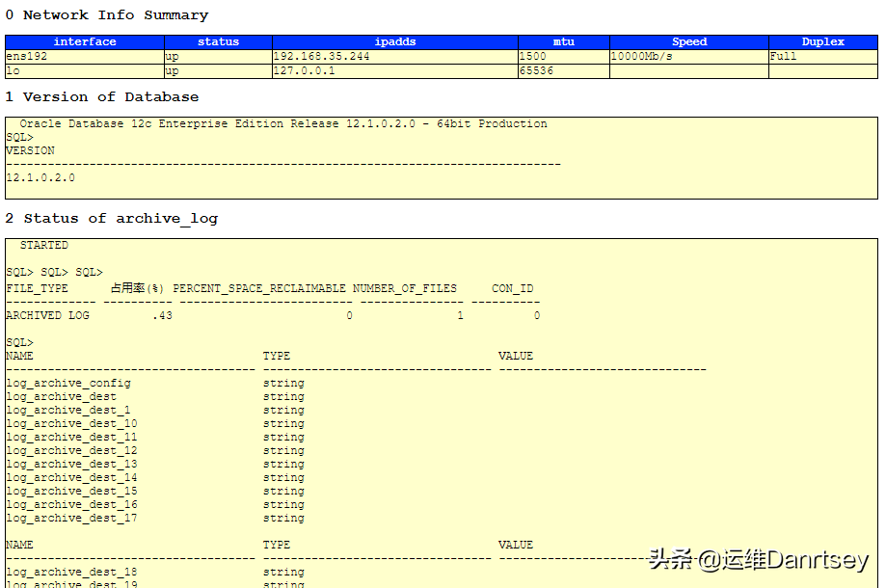Click the 'interface' column header
This screenshot has height=588, width=886.
coord(85,42)
